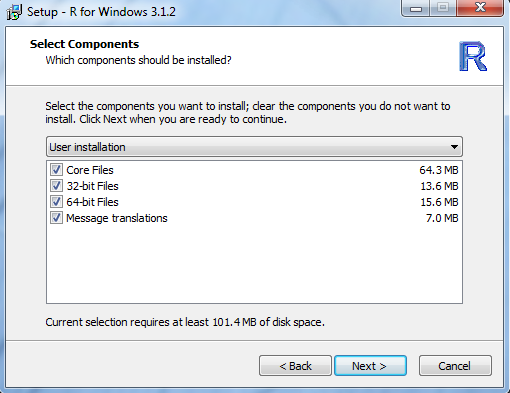Click the 'Setup - R for Windows 3.1.2' title
510x393 pixels.
click(101, 12)
